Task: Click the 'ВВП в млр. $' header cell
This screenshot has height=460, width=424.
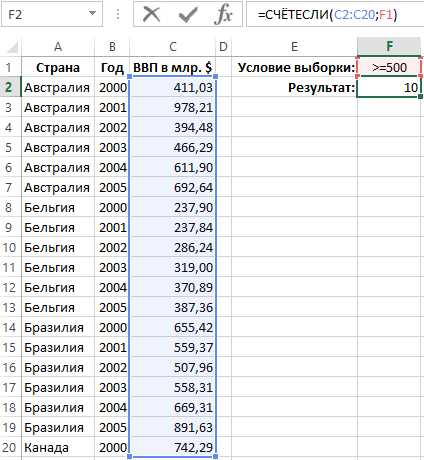Action: click(173, 68)
